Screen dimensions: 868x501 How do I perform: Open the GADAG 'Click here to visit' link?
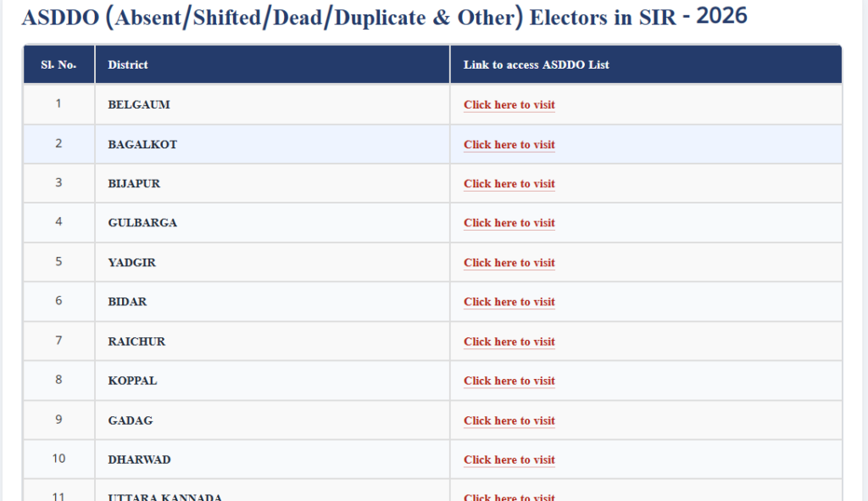(x=509, y=420)
